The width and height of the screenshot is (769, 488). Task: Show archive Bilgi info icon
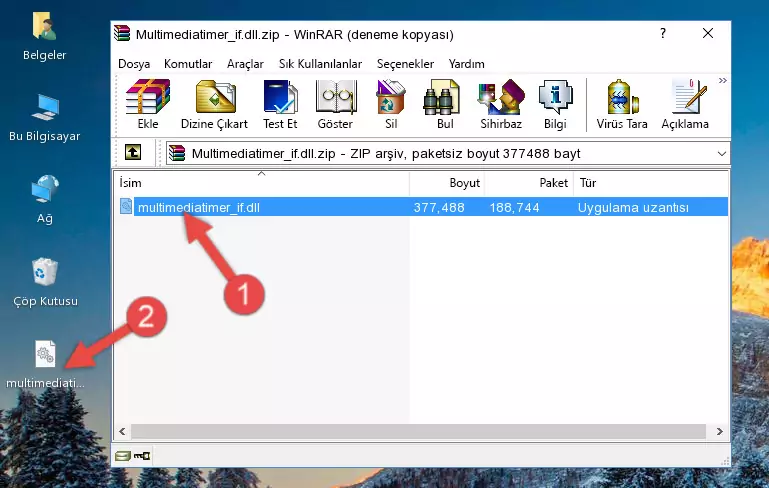pos(555,104)
